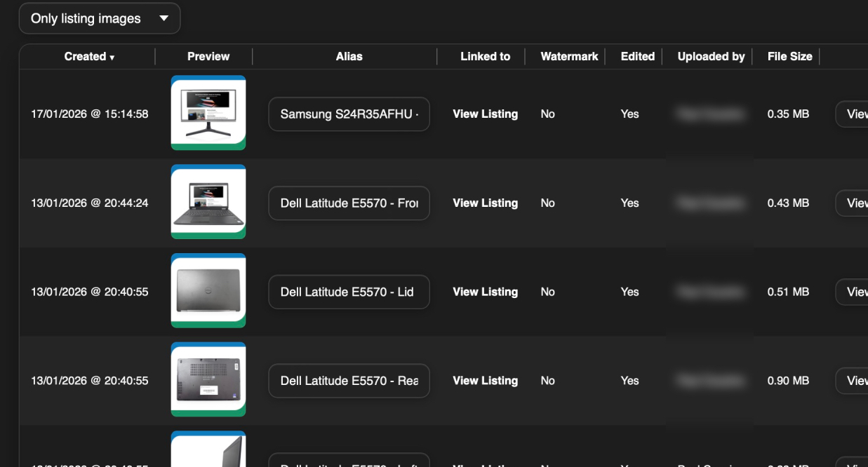Click the Dell Latitude E5570 Lid preview thumbnail
The width and height of the screenshot is (868, 467).
(x=208, y=291)
